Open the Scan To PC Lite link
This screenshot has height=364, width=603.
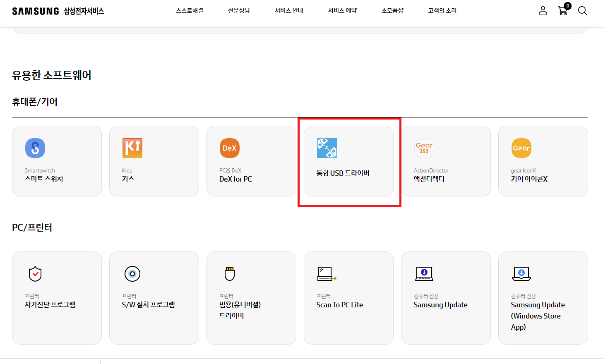340,305
